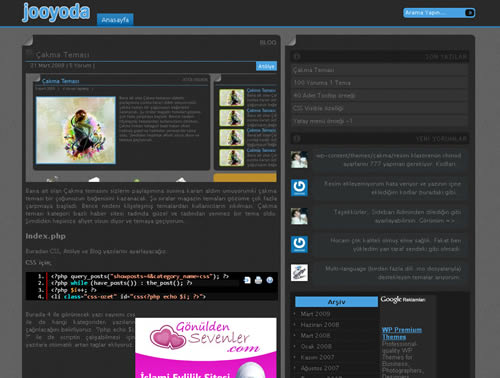The width and height of the screenshot is (500, 378).
Task: Select the Arşiv tab header
Action: pos(336,302)
